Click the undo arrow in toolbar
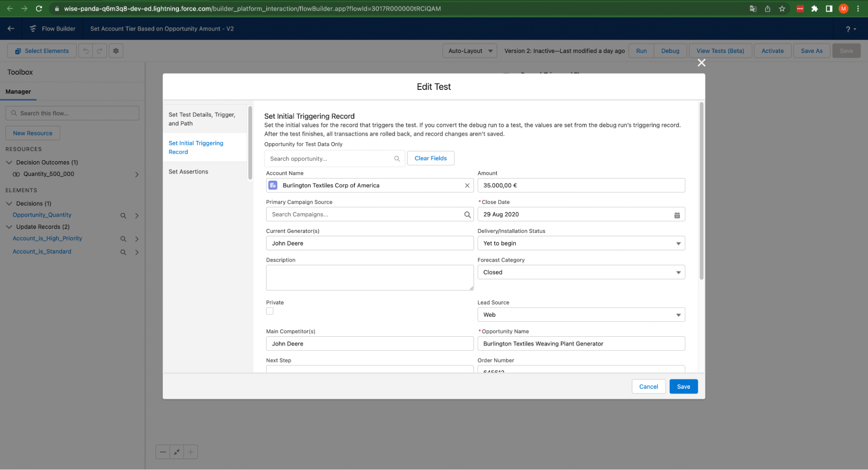The width and height of the screenshot is (868, 470). coord(86,51)
